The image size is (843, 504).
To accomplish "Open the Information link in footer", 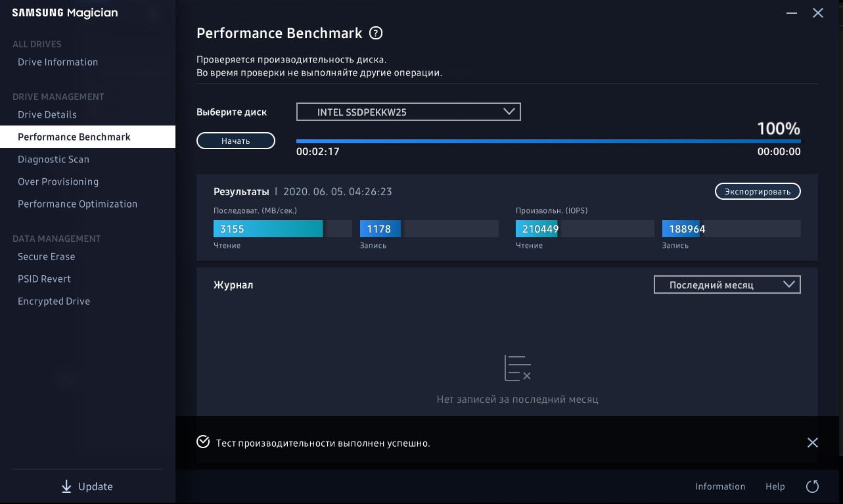I will [x=720, y=486].
